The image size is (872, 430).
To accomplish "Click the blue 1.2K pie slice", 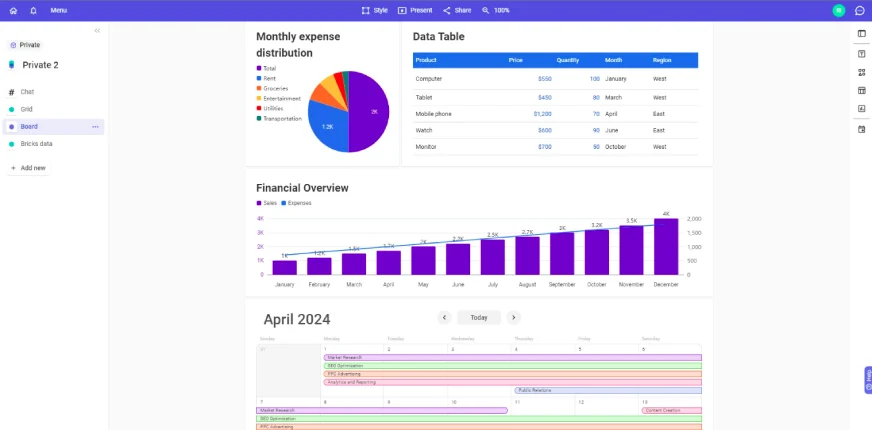I will [327, 127].
